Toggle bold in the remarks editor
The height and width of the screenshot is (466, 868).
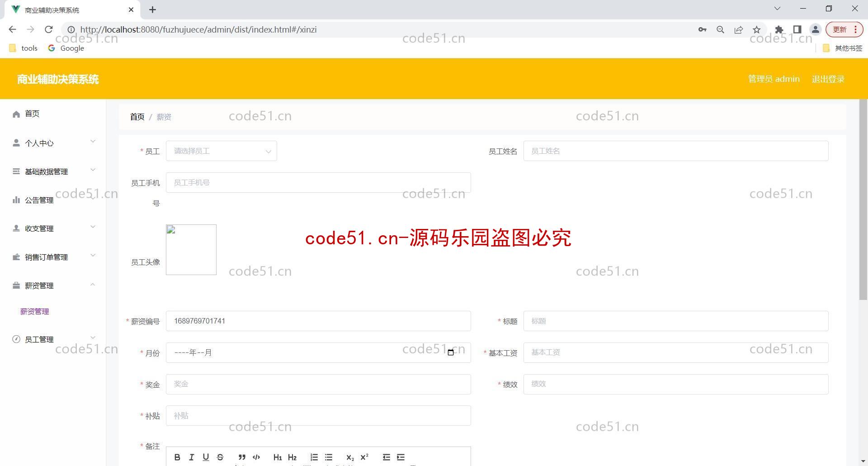[x=177, y=457]
